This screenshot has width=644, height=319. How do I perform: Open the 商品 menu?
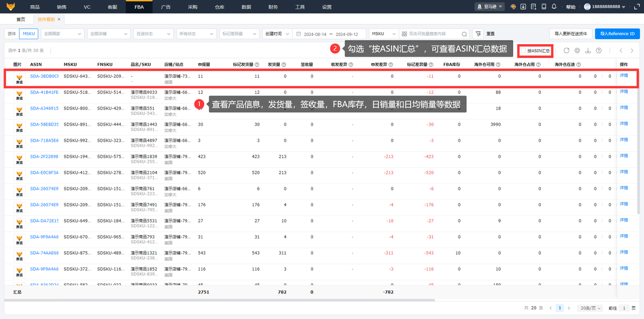point(35,7)
